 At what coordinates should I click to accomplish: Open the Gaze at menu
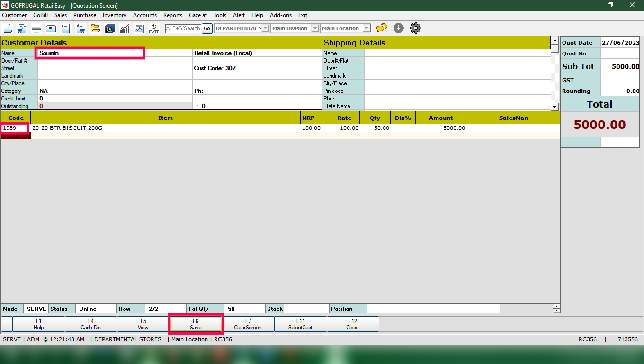coord(198,15)
